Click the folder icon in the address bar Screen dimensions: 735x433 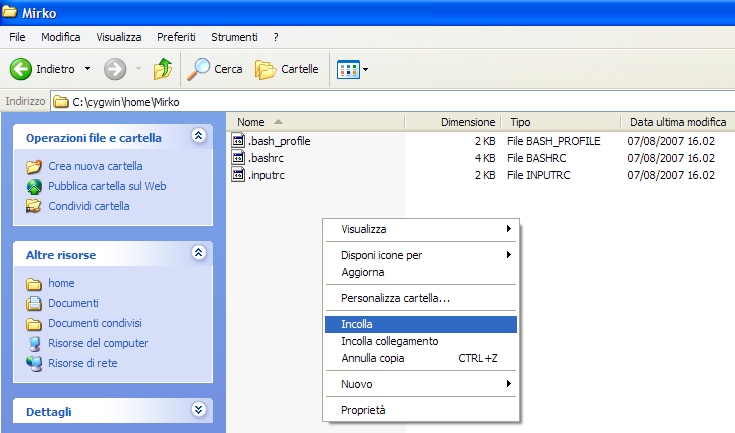click(x=60, y=102)
